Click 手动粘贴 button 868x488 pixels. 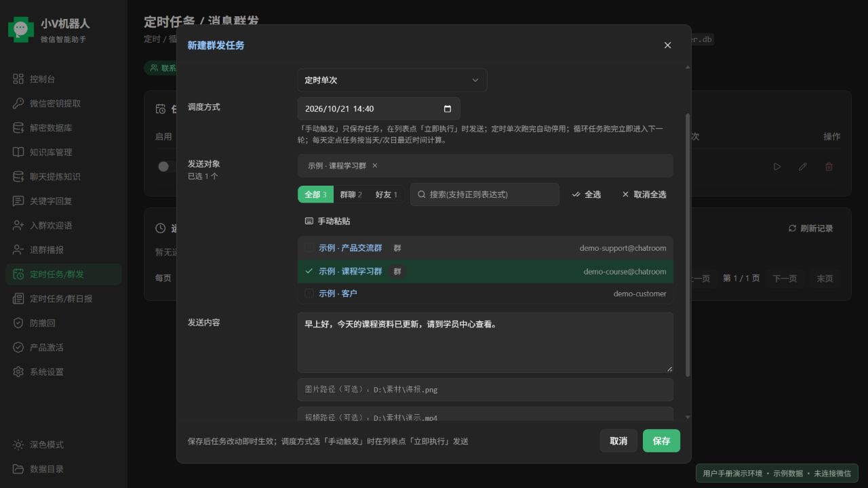(328, 222)
